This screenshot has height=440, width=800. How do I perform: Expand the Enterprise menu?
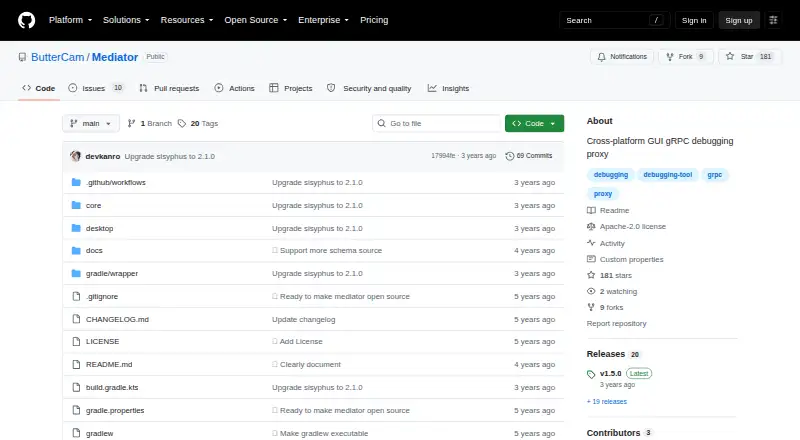click(323, 20)
